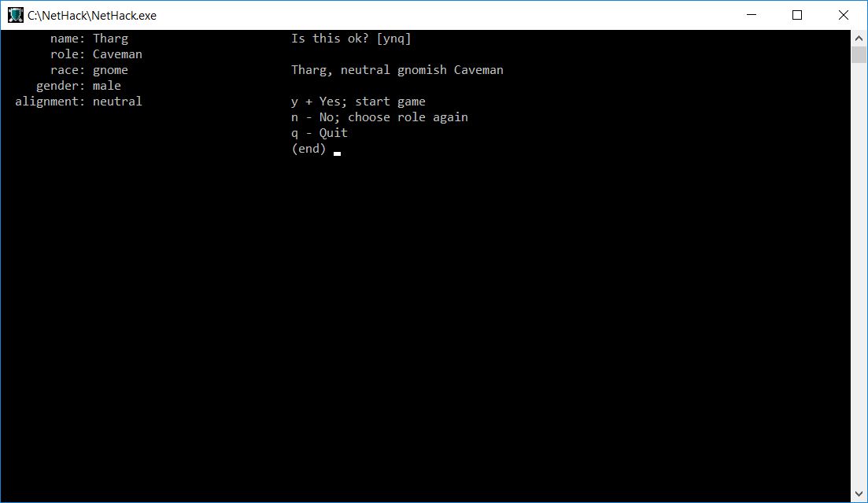The height and width of the screenshot is (503, 868).
Task: Click the name field value Tharg
Action: click(x=110, y=39)
